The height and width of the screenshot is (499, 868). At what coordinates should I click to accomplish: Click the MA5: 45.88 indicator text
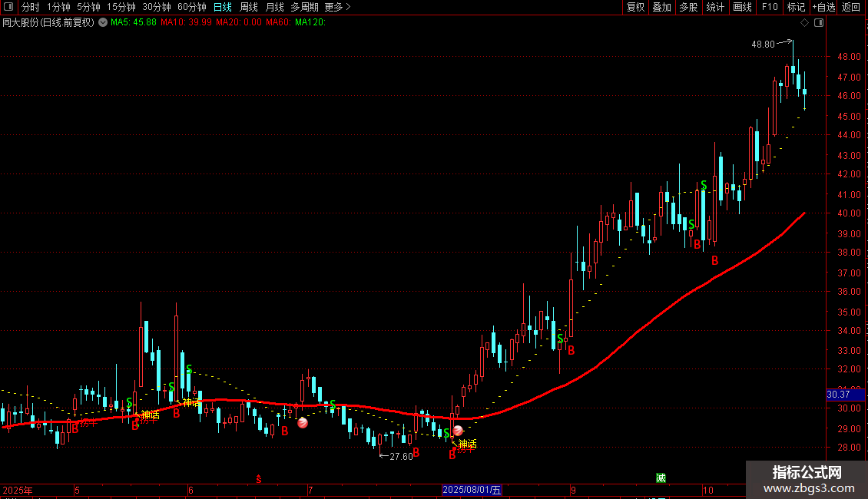pyautogui.click(x=134, y=23)
